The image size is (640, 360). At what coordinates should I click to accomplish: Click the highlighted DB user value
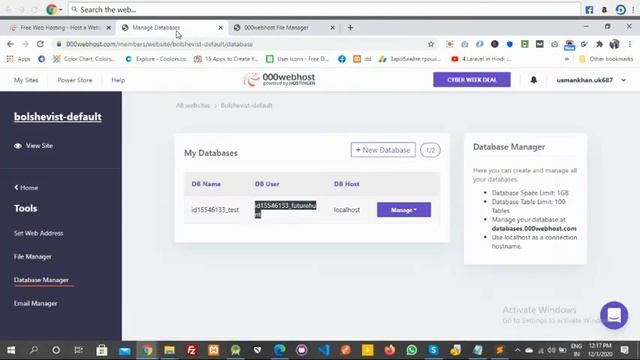pos(285,209)
